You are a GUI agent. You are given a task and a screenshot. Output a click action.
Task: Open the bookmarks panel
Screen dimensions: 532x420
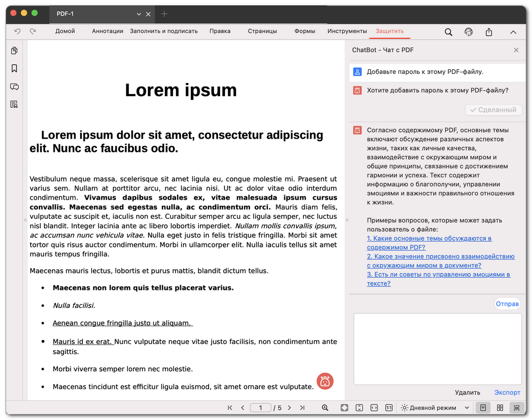pyautogui.click(x=14, y=68)
